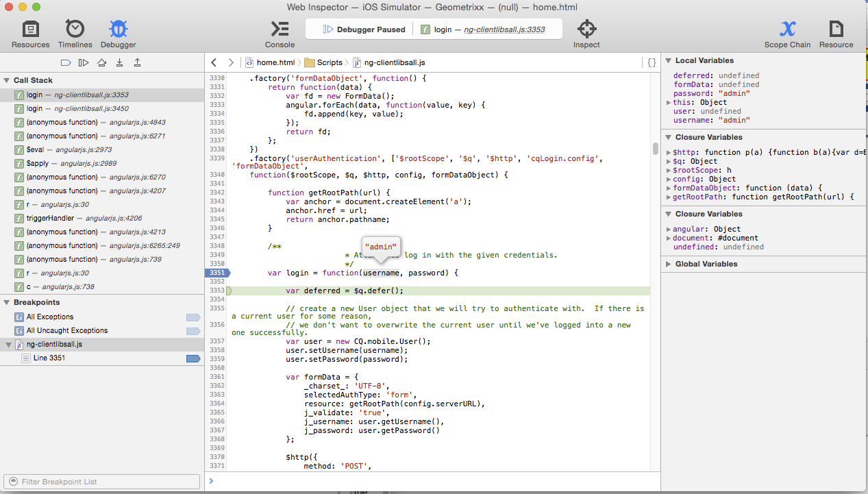The height and width of the screenshot is (494, 868).
Task: Pretty print code with curly braces button
Action: pos(652,62)
